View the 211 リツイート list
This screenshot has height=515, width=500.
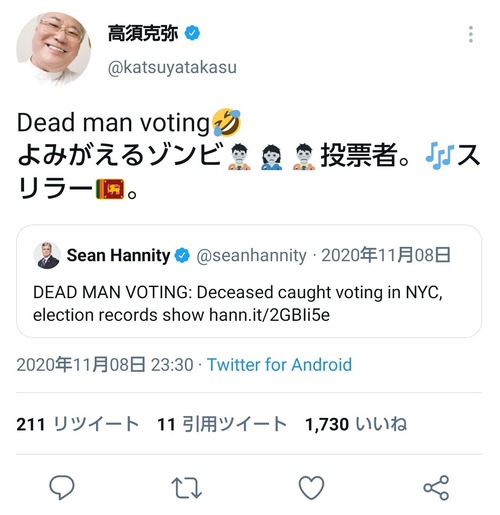[78, 424]
